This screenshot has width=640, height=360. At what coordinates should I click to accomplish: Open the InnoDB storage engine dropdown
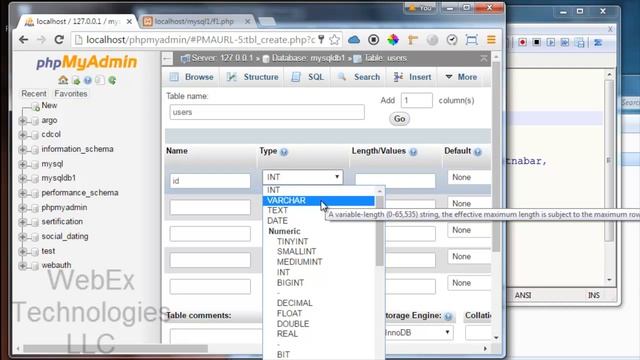pos(418,333)
